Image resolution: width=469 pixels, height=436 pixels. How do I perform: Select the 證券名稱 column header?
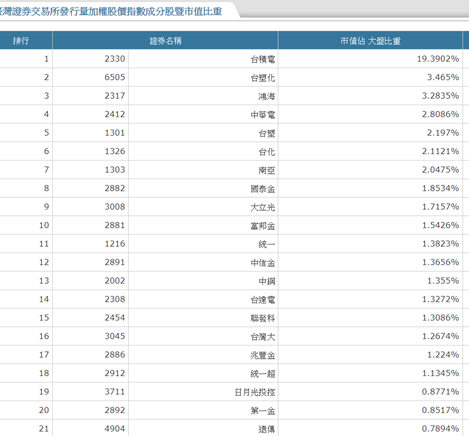coord(165,41)
